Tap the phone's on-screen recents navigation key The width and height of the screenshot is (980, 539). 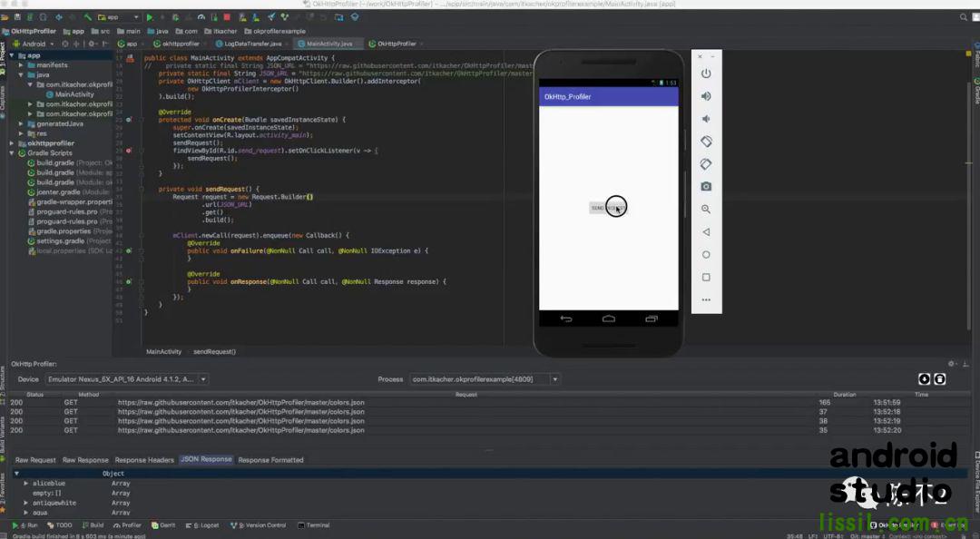pyautogui.click(x=652, y=318)
